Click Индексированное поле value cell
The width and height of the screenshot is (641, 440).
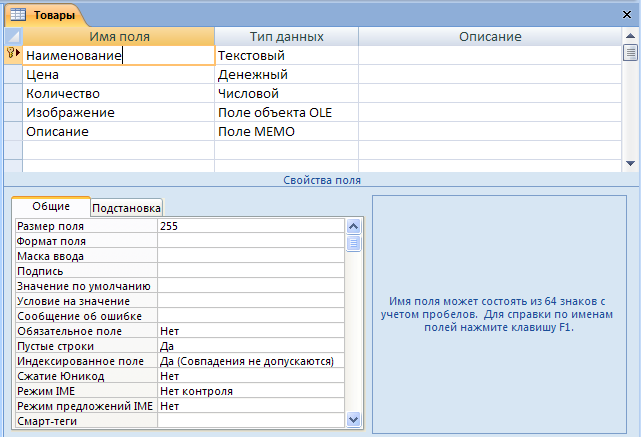pos(251,361)
